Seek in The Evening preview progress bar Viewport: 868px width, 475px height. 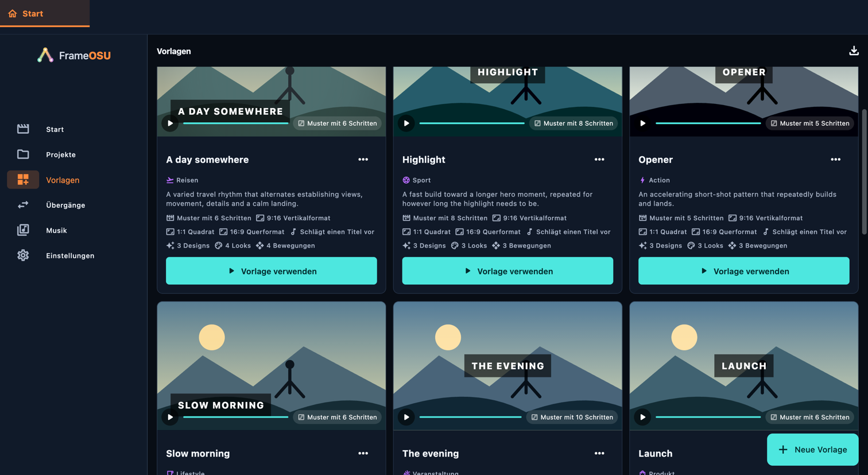[470, 418]
